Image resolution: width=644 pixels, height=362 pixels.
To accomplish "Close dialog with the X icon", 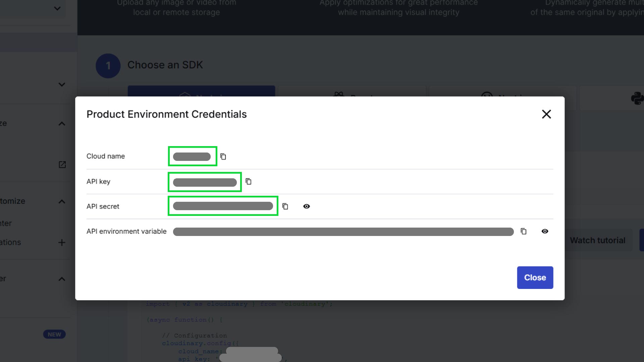I will [546, 114].
